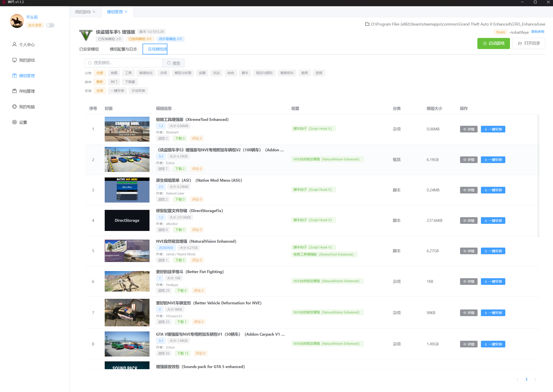Sort mods by 热门

coord(114,82)
